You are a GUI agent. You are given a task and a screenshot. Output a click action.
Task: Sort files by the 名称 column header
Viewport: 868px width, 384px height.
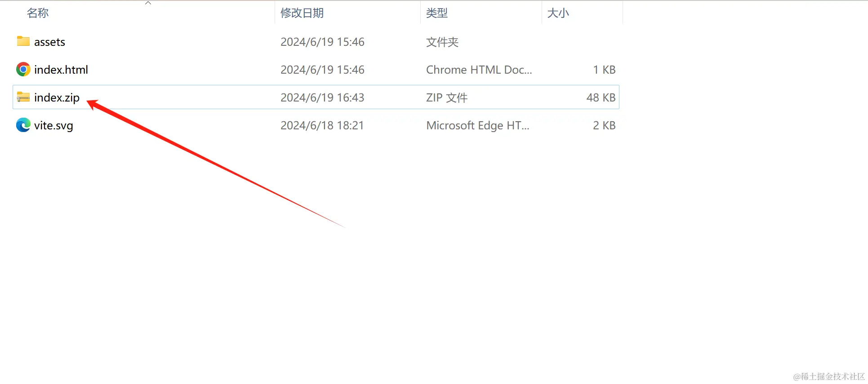pyautogui.click(x=38, y=13)
